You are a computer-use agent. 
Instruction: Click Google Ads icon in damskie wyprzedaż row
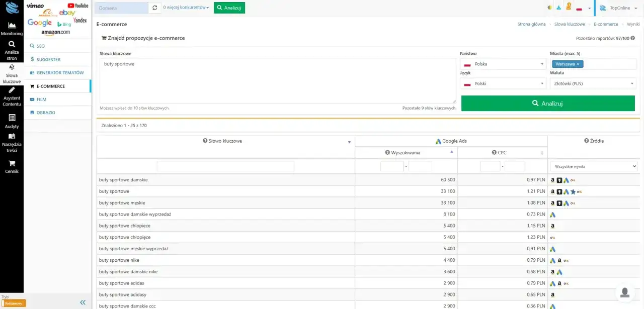click(x=552, y=215)
